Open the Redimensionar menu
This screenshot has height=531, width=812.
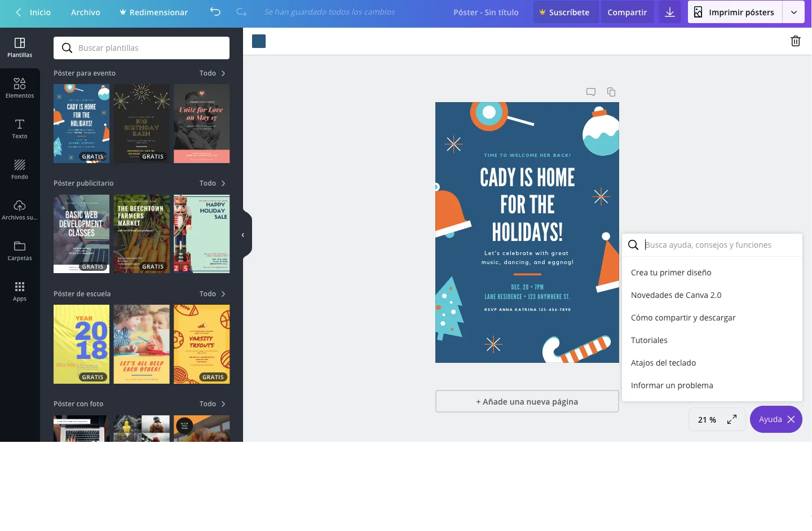tap(153, 12)
